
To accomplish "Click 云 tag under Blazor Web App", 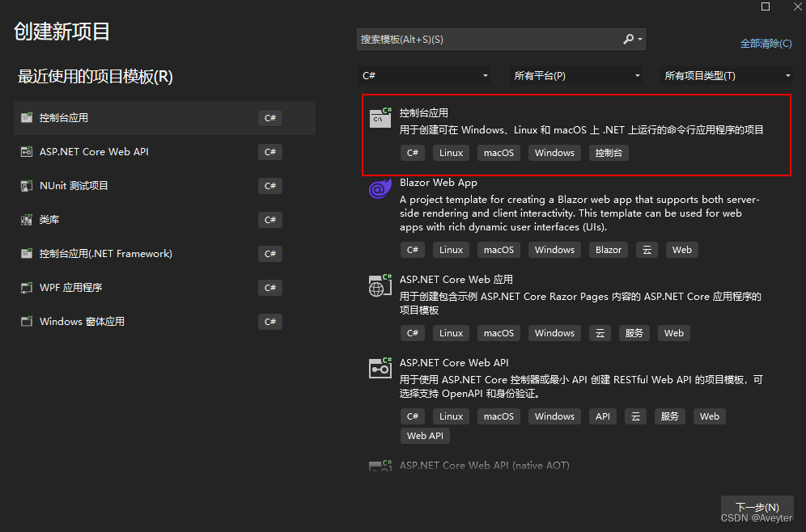I will click(647, 250).
